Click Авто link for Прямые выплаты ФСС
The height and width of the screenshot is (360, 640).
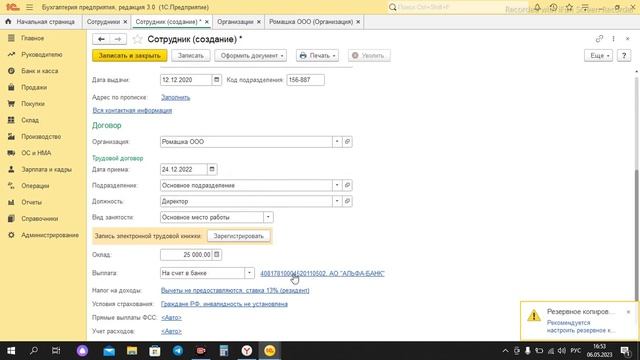tap(171, 317)
